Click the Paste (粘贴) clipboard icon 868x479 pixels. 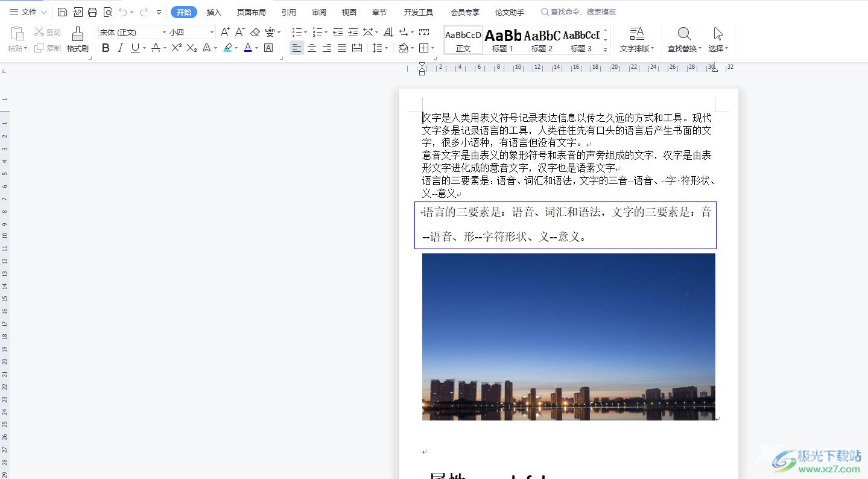click(17, 34)
